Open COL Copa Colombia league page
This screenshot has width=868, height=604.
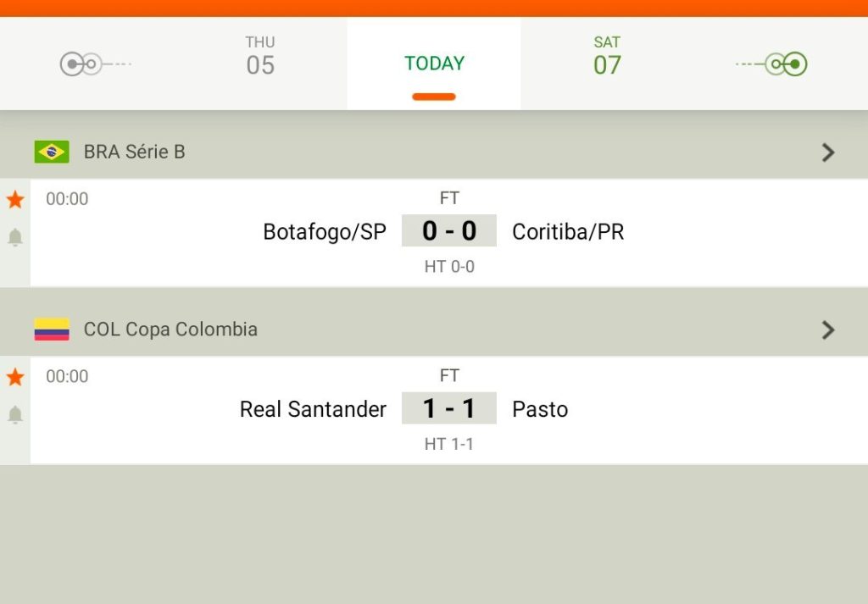coord(170,329)
